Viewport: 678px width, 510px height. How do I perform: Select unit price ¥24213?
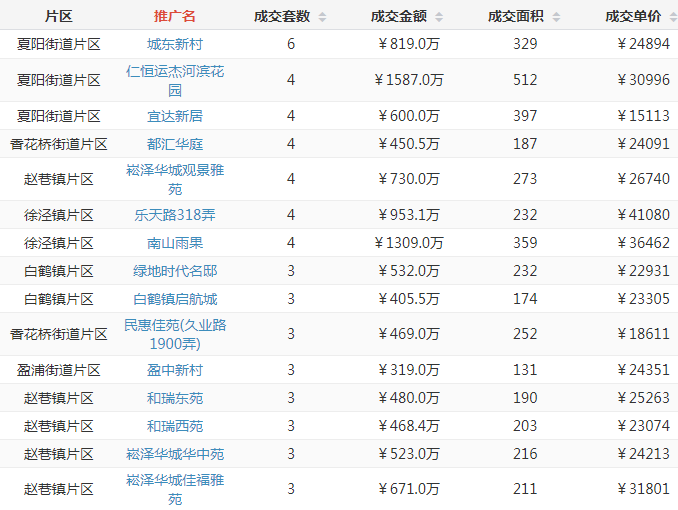point(643,454)
